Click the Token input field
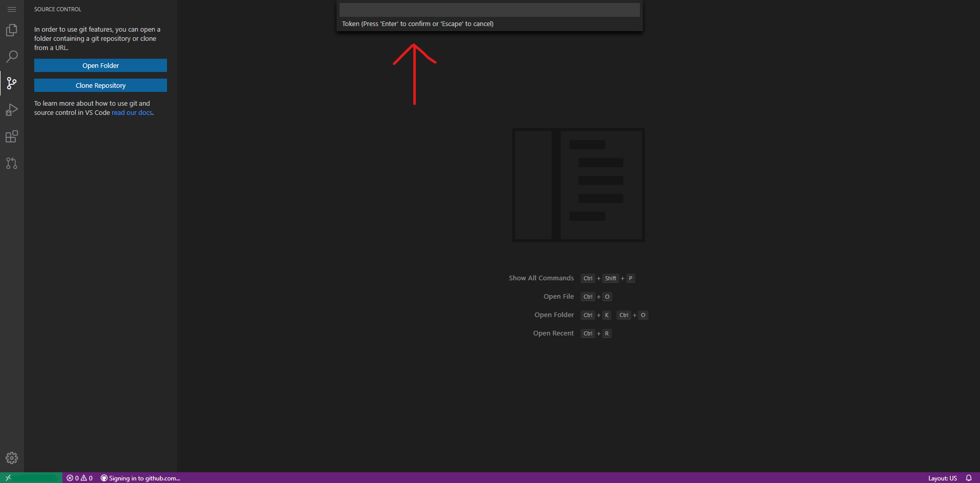The width and height of the screenshot is (980, 483). (489, 9)
